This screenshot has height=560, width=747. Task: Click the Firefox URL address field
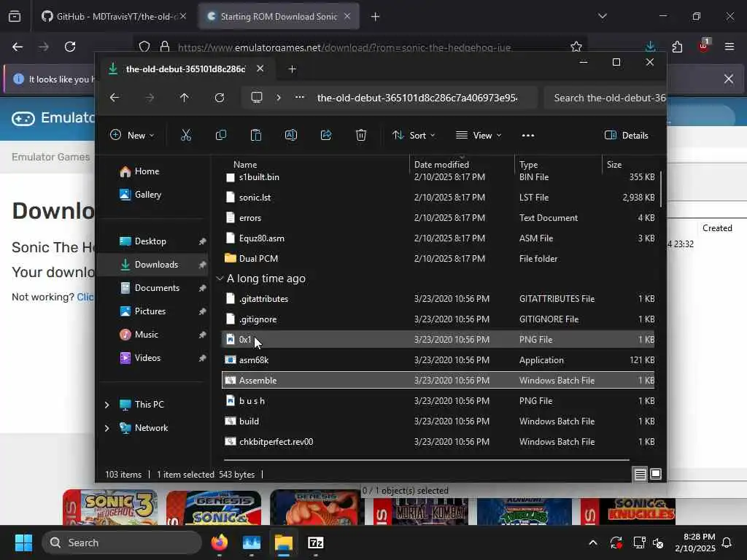(x=362, y=47)
